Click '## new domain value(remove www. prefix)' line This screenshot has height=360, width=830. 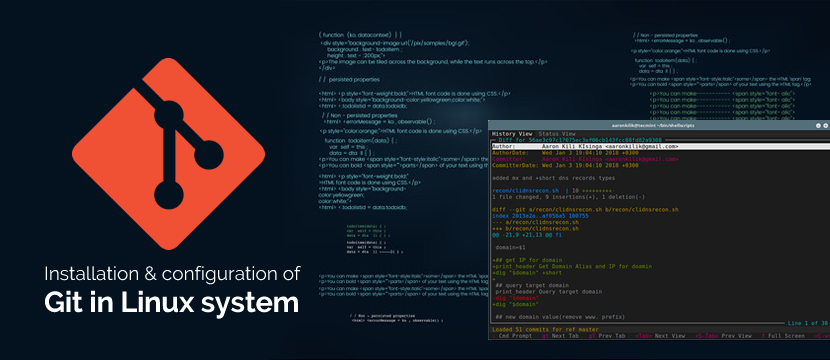click(x=560, y=317)
